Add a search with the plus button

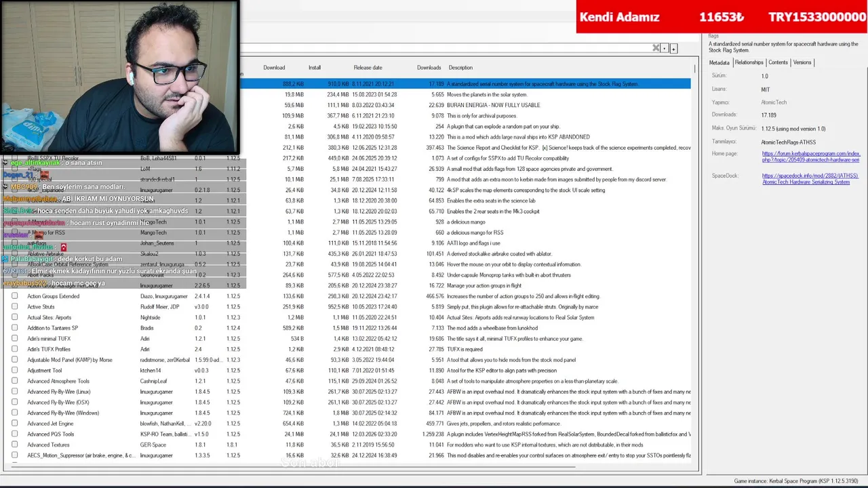[x=673, y=49]
